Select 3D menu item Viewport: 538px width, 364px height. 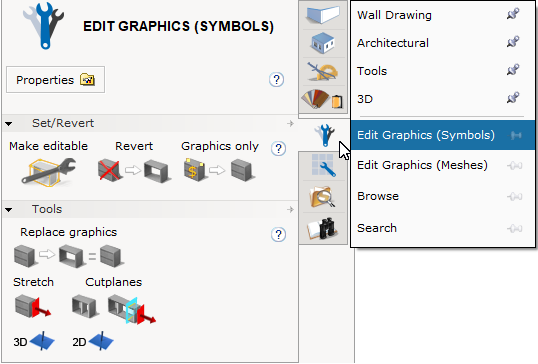pyautogui.click(x=443, y=99)
